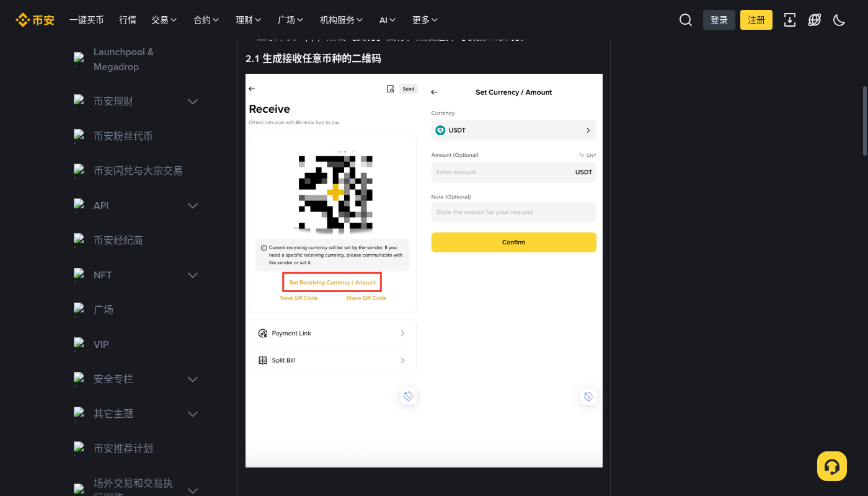Open 币安经纪商 sidebar item
Viewport: 868px width, 496px height.
point(118,240)
